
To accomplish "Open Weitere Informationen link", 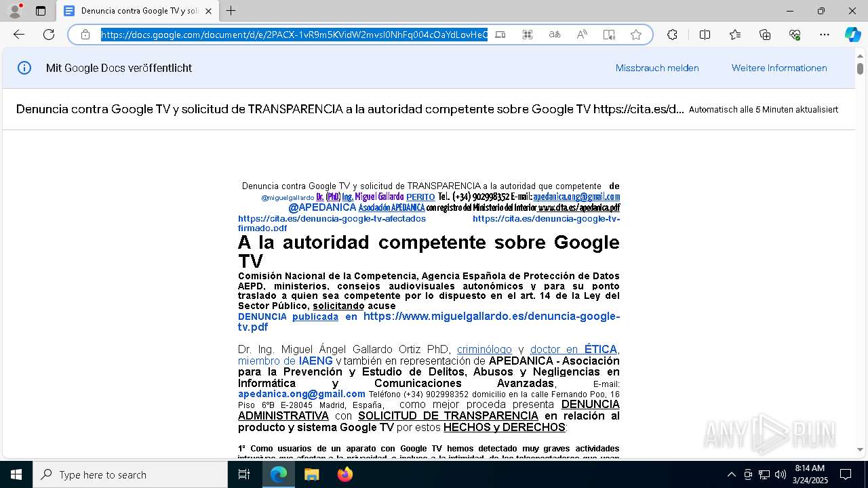I will click(x=779, y=68).
